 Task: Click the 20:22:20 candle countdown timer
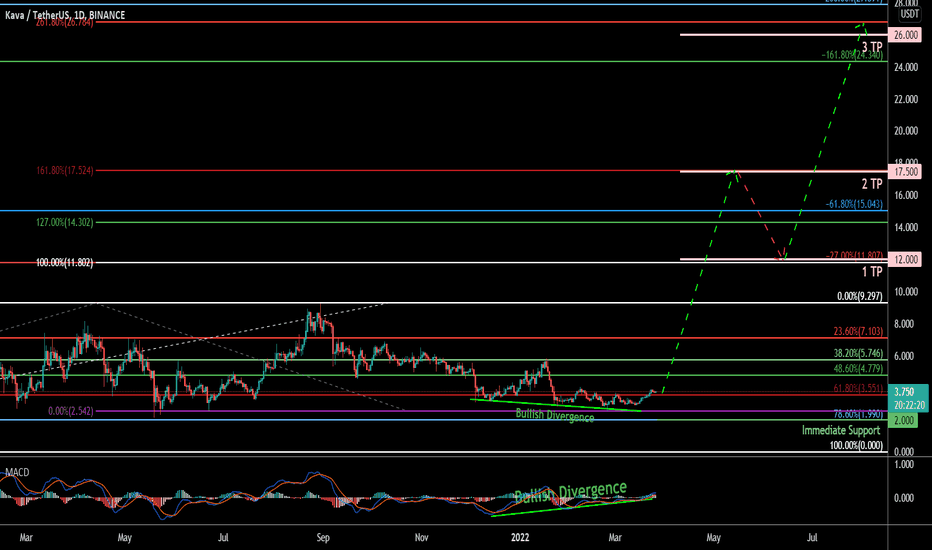tap(909, 405)
